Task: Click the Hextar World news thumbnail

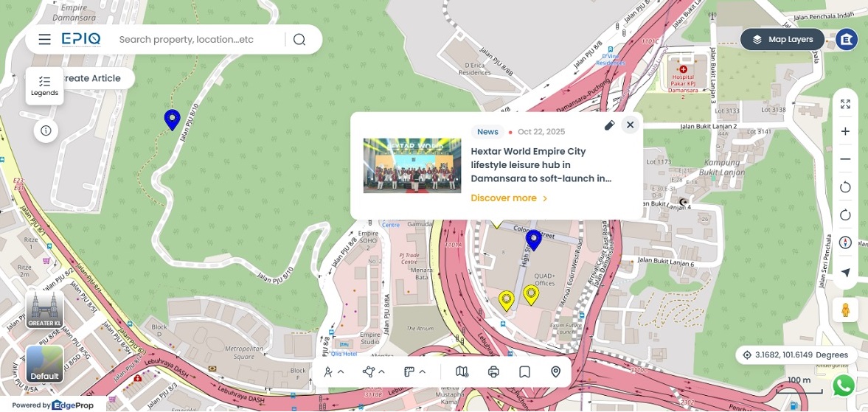Action: point(412,166)
